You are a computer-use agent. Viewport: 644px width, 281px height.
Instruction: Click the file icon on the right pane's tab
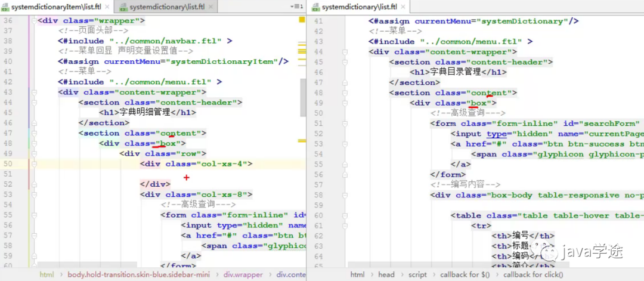click(316, 7)
